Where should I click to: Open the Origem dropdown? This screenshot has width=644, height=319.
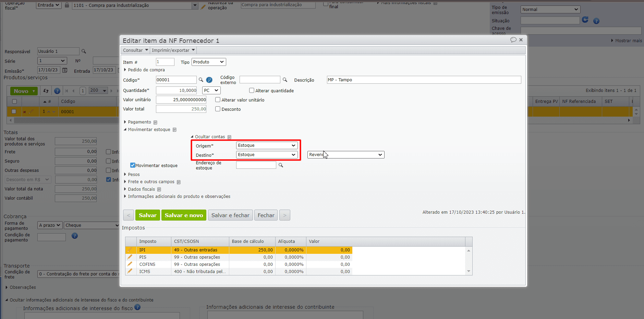pyautogui.click(x=267, y=145)
